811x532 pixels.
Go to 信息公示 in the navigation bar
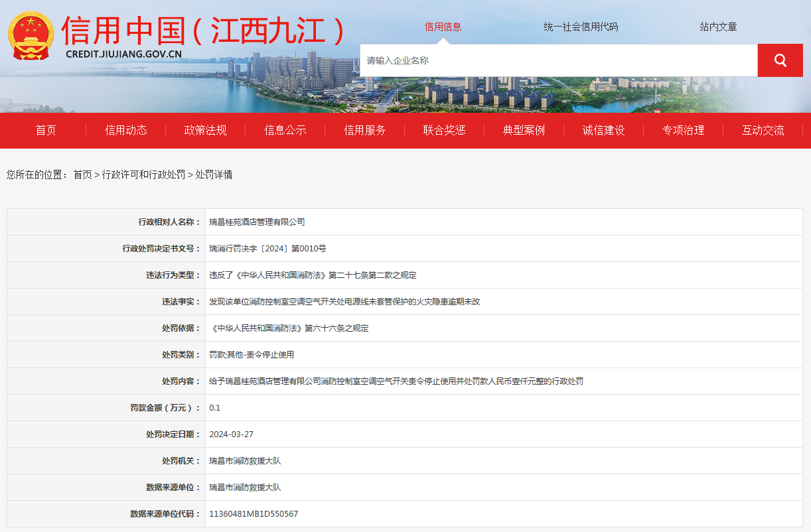pyautogui.click(x=285, y=131)
